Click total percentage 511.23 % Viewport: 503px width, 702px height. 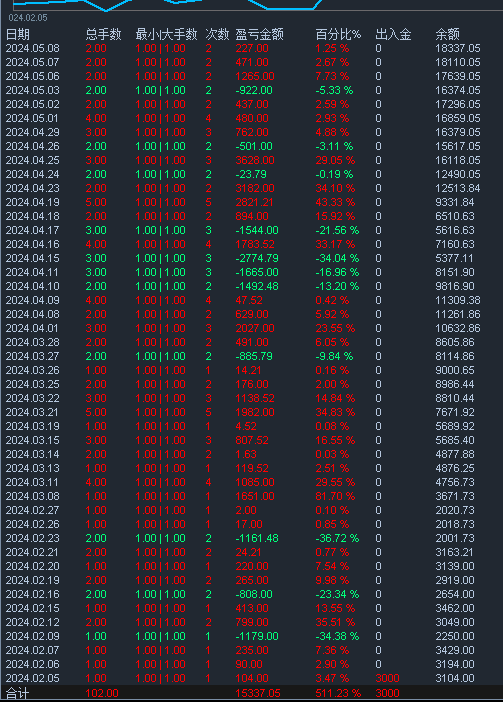click(x=338, y=693)
